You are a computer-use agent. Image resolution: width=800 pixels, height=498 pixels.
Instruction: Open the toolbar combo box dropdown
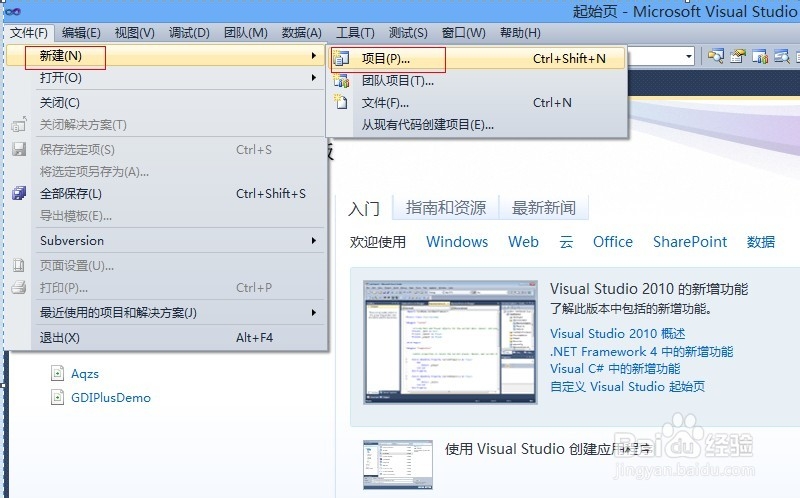pyautogui.click(x=689, y=56)
